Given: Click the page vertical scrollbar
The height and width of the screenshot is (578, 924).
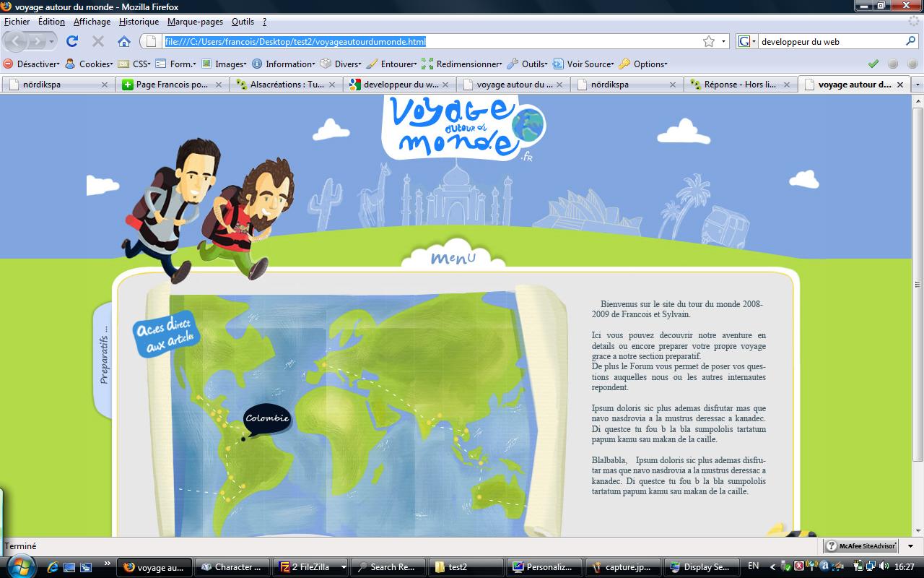Looking at the screenshot, I should (918, 315).
